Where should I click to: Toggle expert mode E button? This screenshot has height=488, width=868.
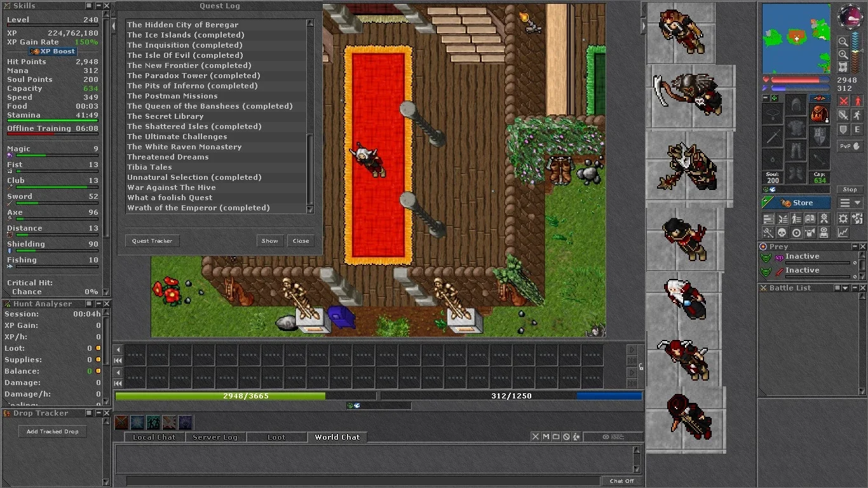pyautogui.click(x=857, y=129)
